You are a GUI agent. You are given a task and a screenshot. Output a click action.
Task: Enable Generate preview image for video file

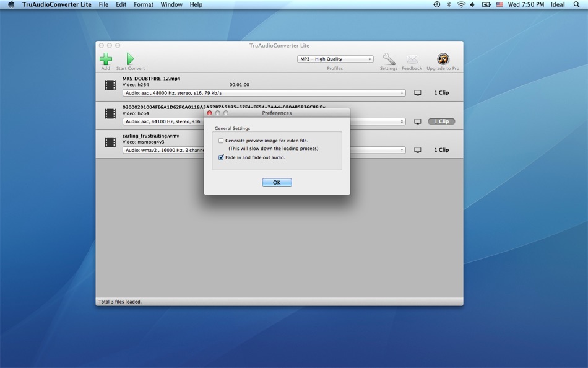221,141
